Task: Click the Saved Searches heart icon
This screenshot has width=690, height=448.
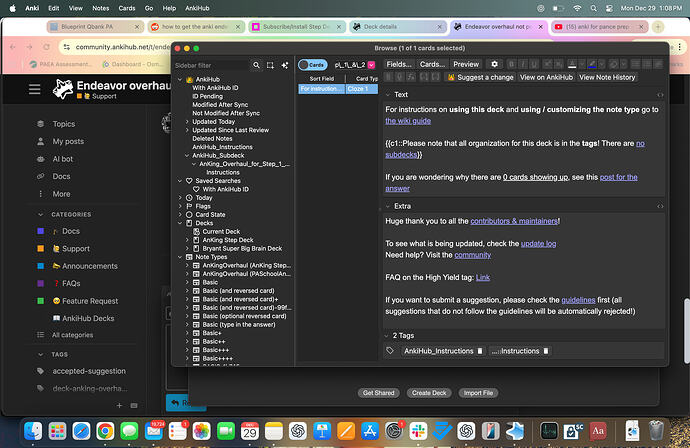Action: point(189,181)
